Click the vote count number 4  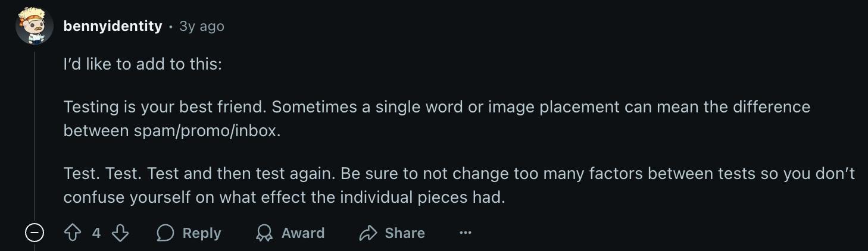point(96,233)
